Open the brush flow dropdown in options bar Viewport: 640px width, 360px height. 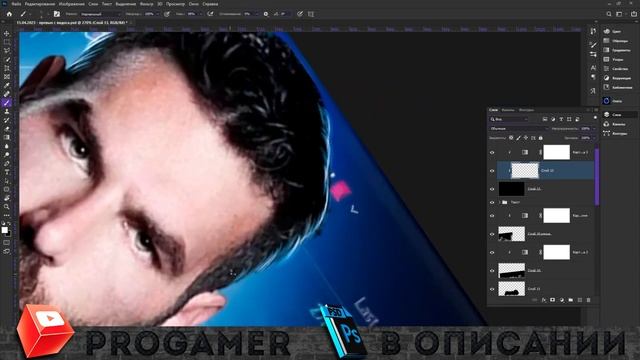tap(200, 14)
